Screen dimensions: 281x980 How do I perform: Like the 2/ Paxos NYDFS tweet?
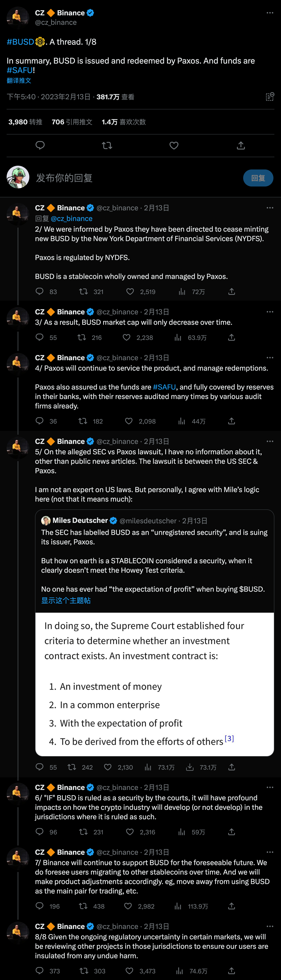click(130, 292)
